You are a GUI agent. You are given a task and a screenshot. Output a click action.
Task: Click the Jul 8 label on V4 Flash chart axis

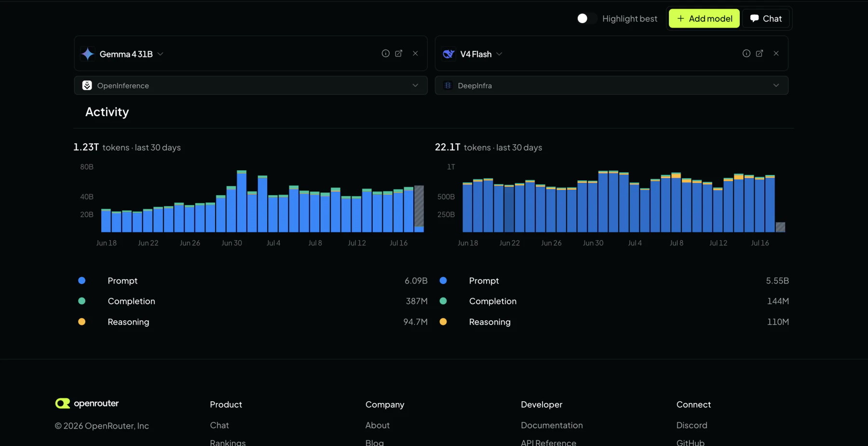coord(676,243)
